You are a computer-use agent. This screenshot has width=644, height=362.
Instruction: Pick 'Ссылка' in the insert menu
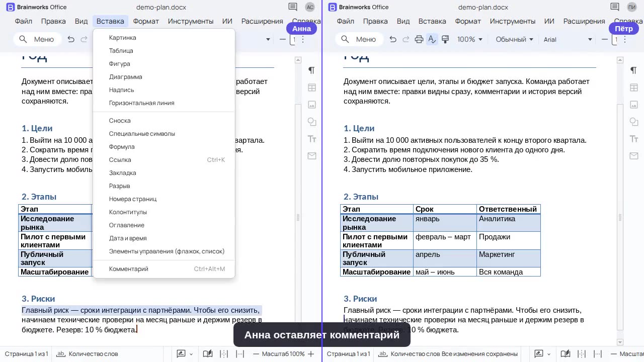coord(164,160)
